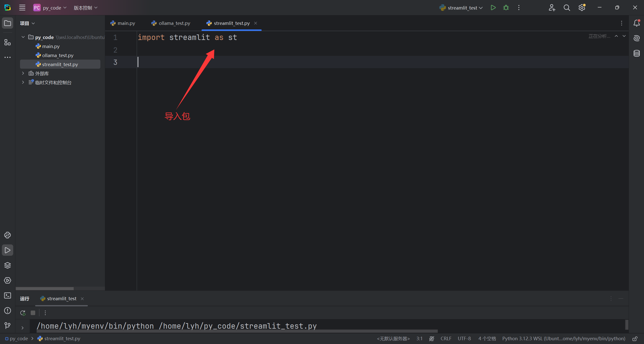This screenshot has height=344, width=644.
Task: Open the 版本控制 dropdown menu
Action: click(x=85, y=8)
